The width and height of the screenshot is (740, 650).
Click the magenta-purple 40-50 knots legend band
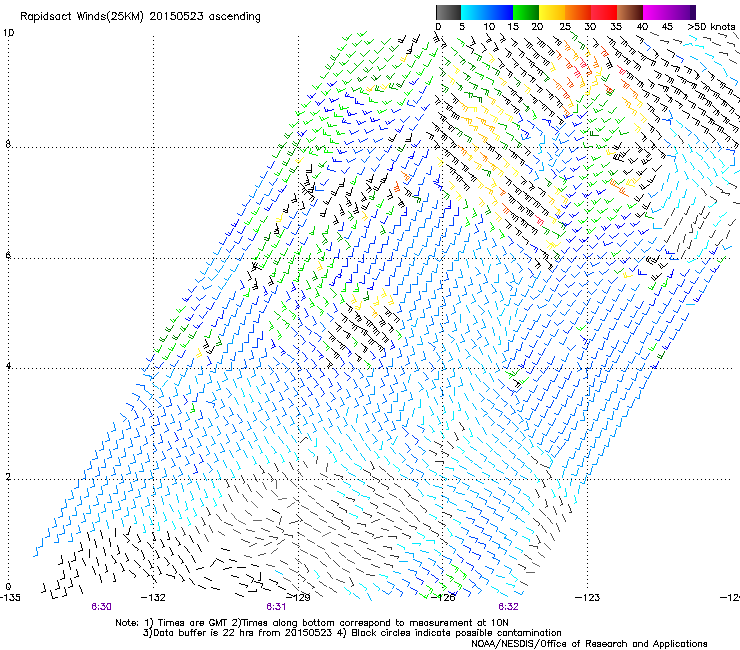coord(669,12)
